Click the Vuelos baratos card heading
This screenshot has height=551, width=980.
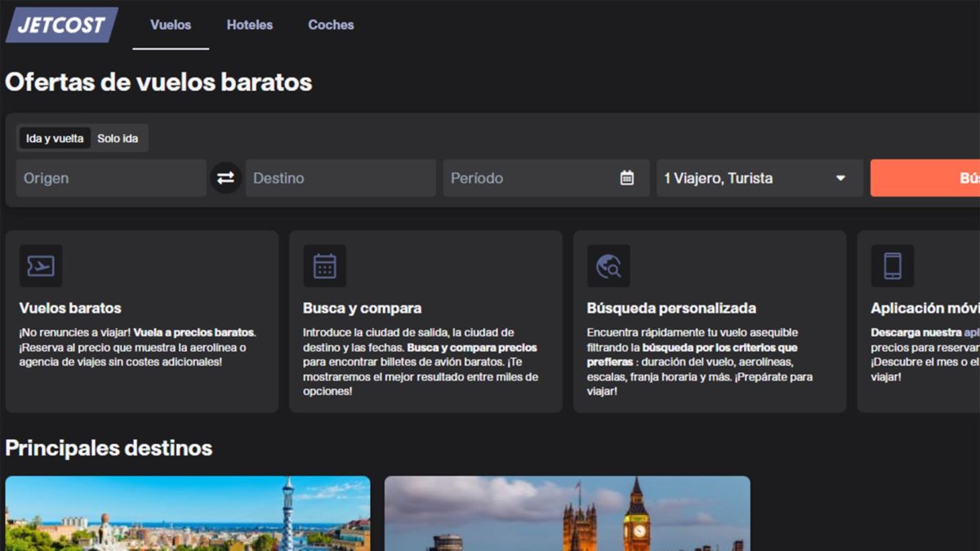(x=70, y=308)
